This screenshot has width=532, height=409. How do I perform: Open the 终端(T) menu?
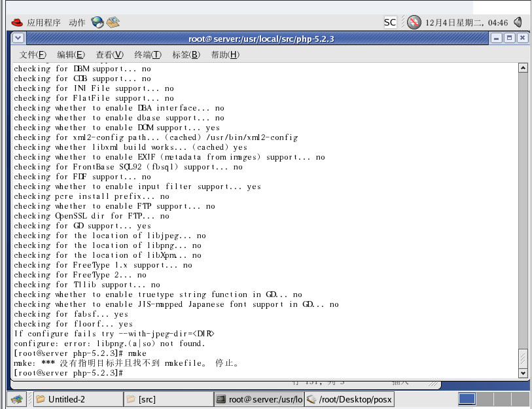point(147,54)
